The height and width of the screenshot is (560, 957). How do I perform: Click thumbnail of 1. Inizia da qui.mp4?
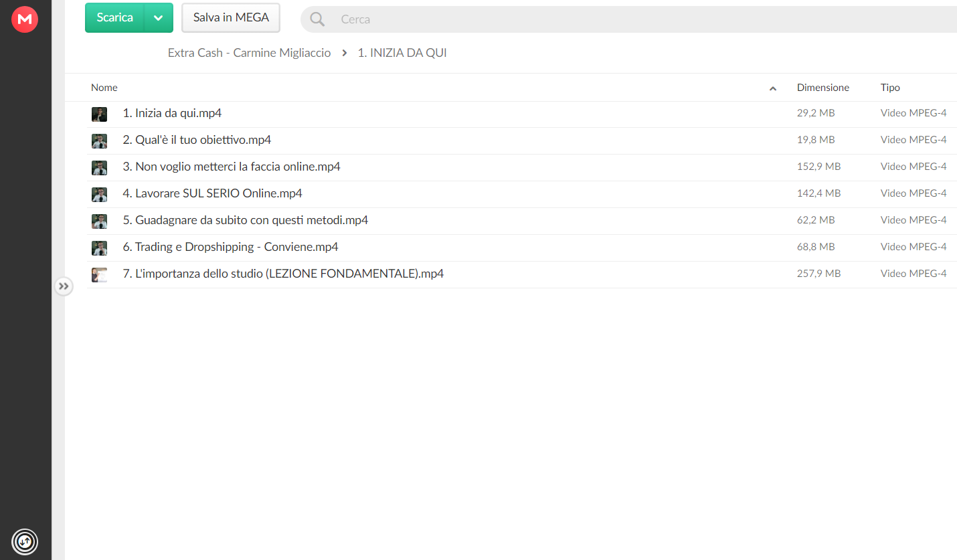point(99,114)
